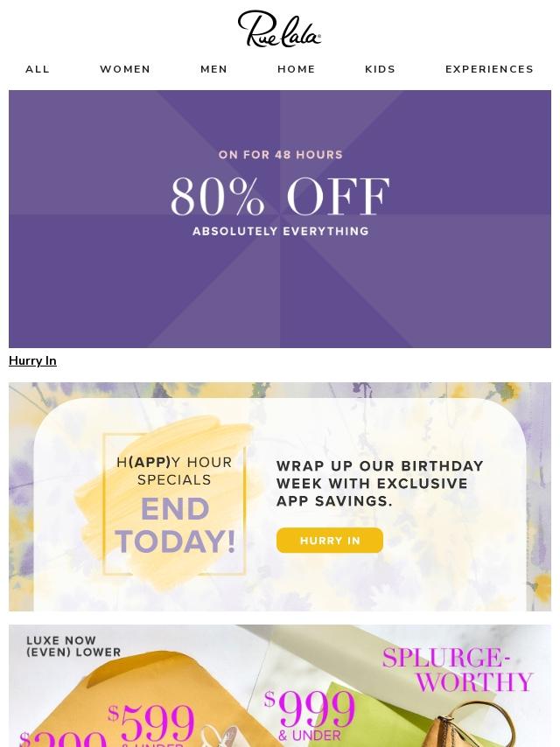560x747 pixels.
Task: Follow the underlined Hurry In link
Action: [x=32, y=360]
